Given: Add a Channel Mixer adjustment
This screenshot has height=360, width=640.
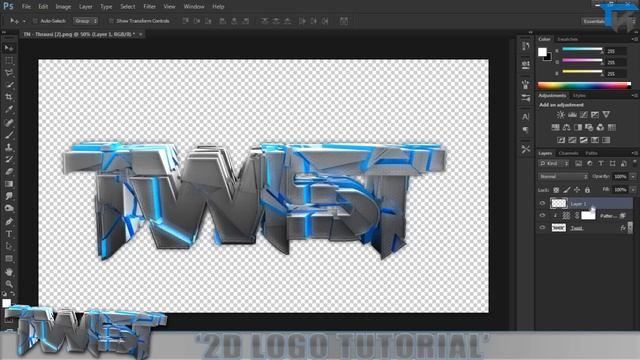Looking at the screenshot, I should tap(600, 127).
